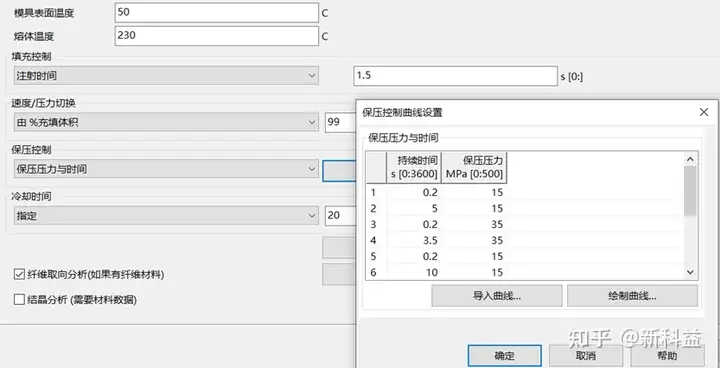Select row 5 pressure cell 15

tap(474, 256)
